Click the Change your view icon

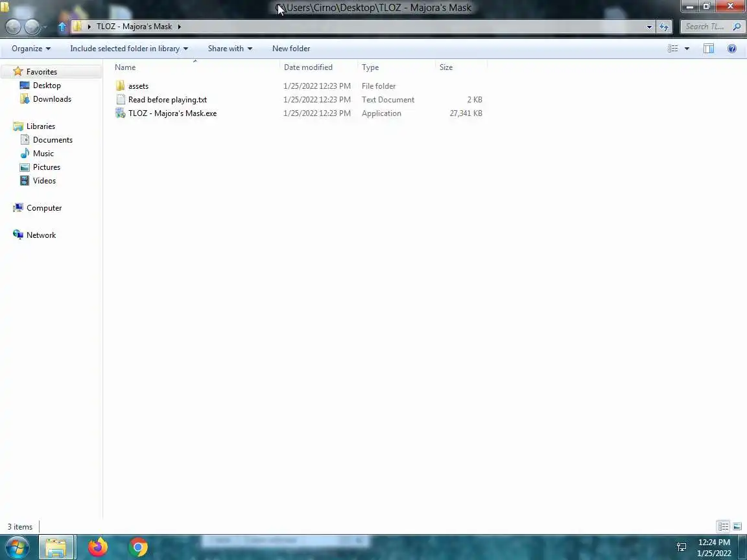[672, 49]
